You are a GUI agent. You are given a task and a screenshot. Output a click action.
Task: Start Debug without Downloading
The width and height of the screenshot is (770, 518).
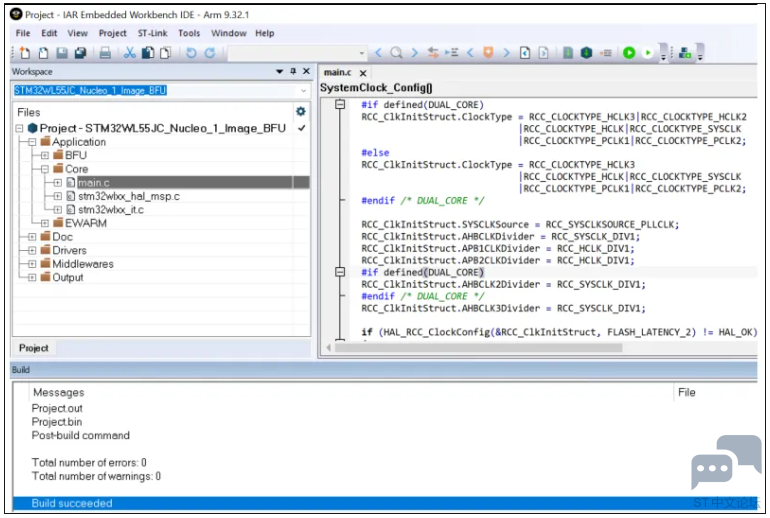click(648, 53)
